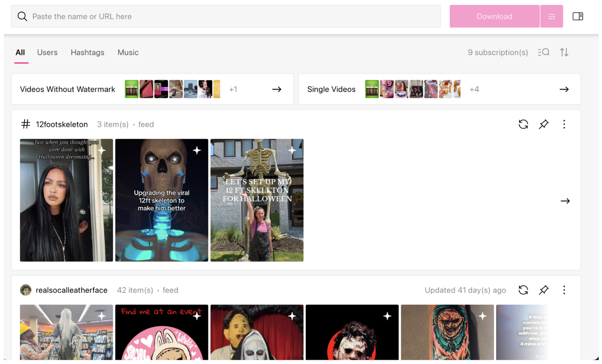The width and height of the screenshot is (602, 364).
Task: Toggle the side panel icon
Action: tap(578, 16)
